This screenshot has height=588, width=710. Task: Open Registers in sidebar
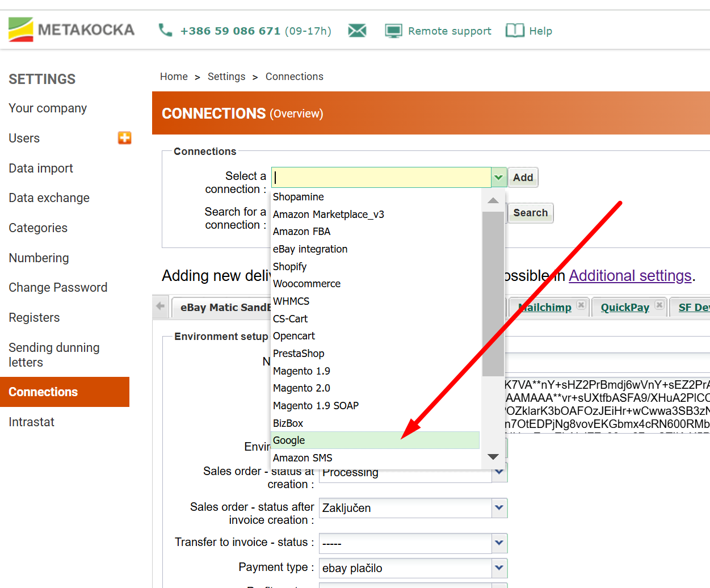coord(34,318)
